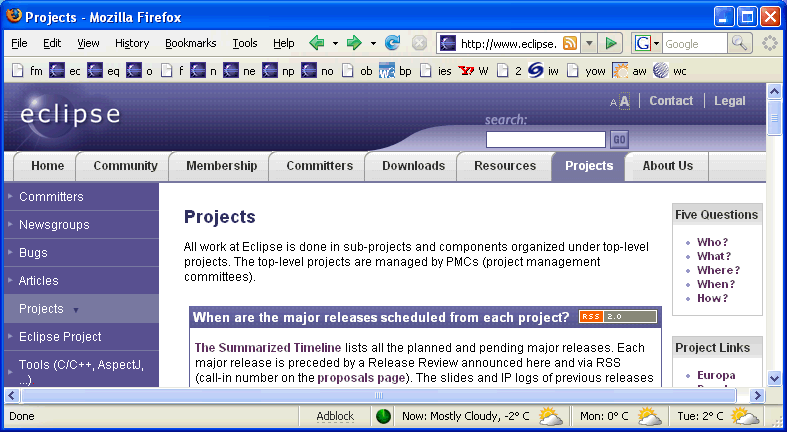Click the green Go arrow beside address bar

[611, 44]
